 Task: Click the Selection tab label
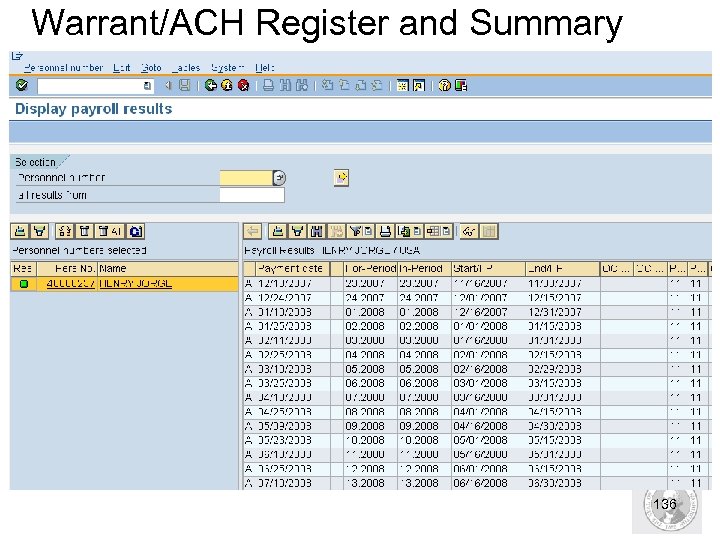35,162
